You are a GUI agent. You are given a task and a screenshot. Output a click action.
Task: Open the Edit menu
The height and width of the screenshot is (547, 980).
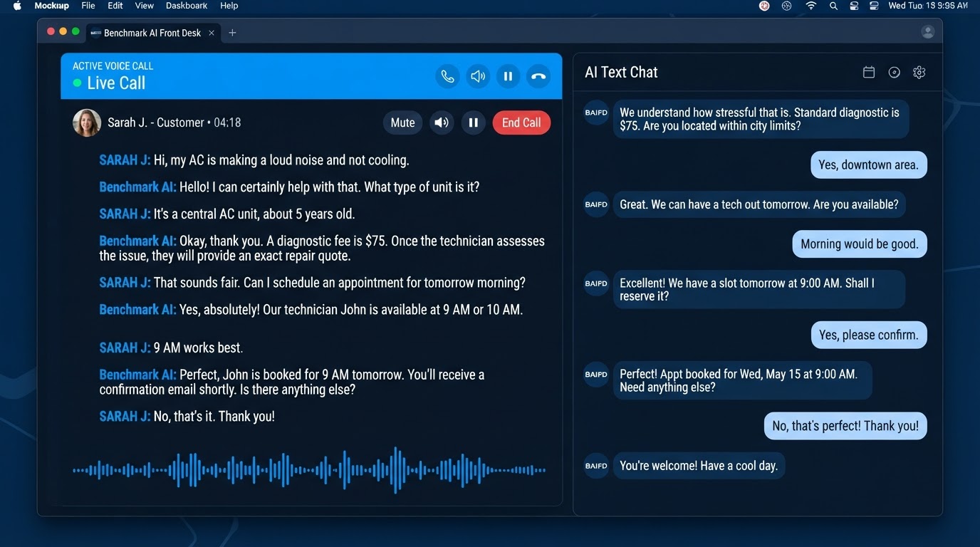[x=115, y=6]
